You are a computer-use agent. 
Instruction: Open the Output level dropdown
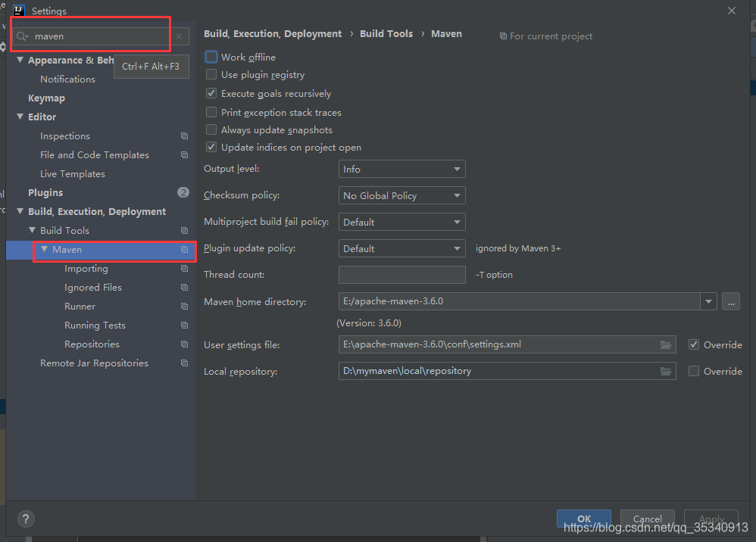point(402,169)
